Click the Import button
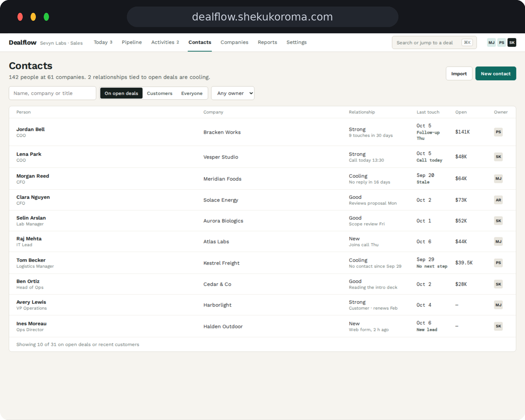This screenshot has width=525, height=420. [459, 74]
